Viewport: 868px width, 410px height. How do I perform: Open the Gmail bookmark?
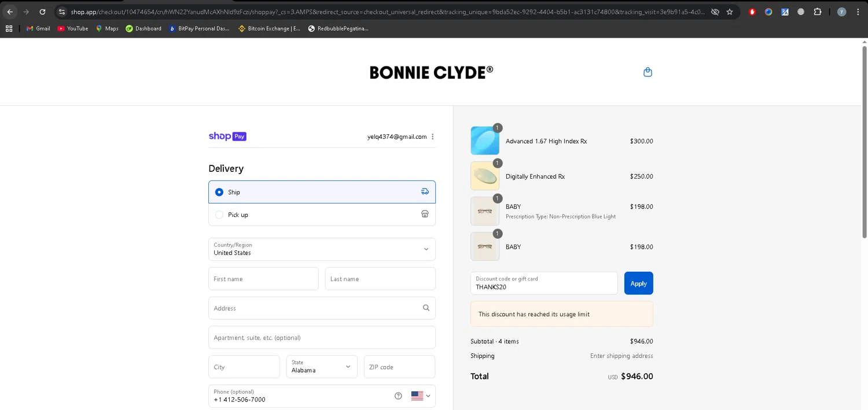[x=38, y=28]
